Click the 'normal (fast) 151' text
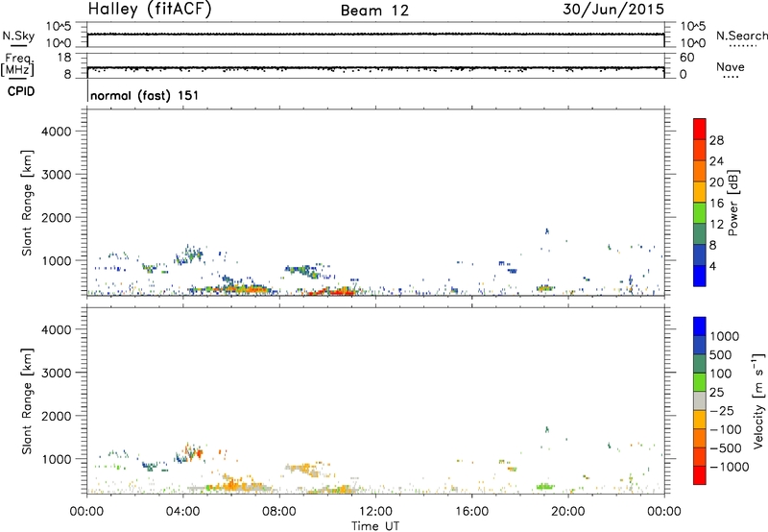Viewport: 768px width, 532px height. (x=145, y=95)
